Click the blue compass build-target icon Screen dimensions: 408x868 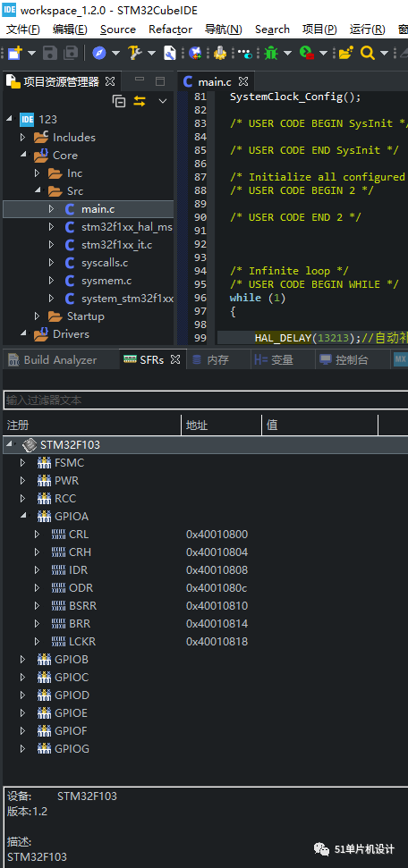[x=99, y=53]
